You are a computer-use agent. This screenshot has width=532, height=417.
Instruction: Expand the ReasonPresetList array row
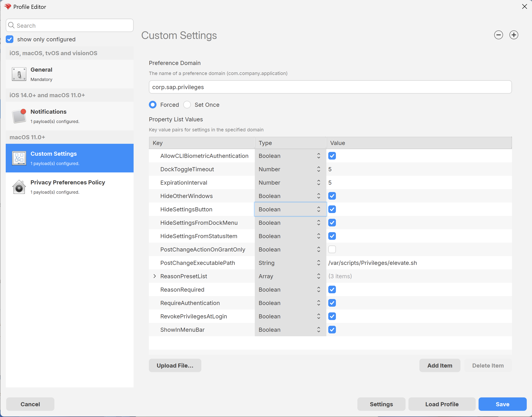pos(155,276)
